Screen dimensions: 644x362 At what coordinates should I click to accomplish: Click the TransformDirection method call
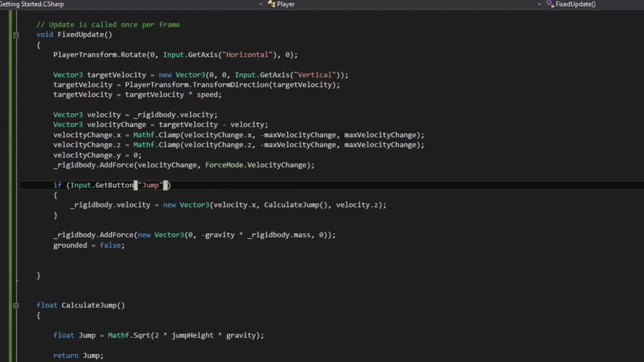[231, 85]
